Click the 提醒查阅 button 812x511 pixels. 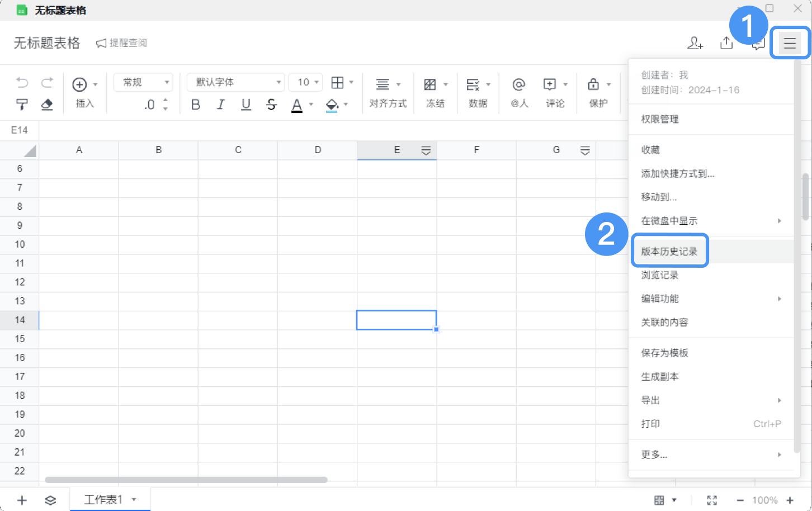[x=121, y=43]
